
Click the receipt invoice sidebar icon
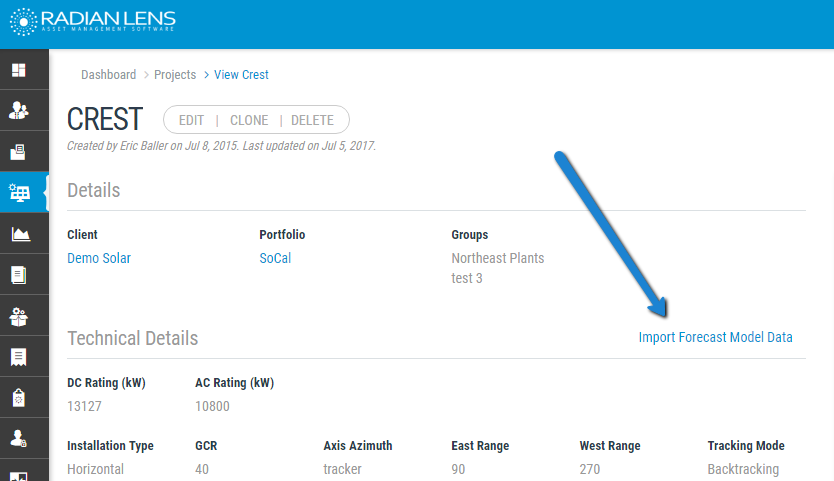[19, 357]
